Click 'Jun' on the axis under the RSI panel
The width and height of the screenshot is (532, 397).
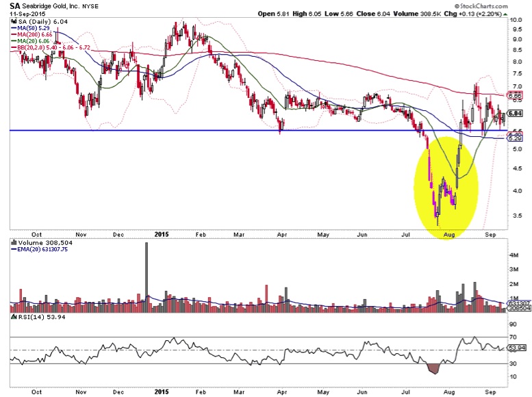362,392
